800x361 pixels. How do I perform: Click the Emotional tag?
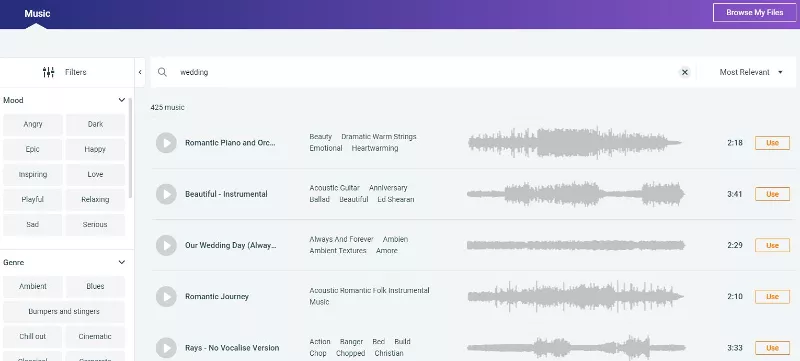326,148
